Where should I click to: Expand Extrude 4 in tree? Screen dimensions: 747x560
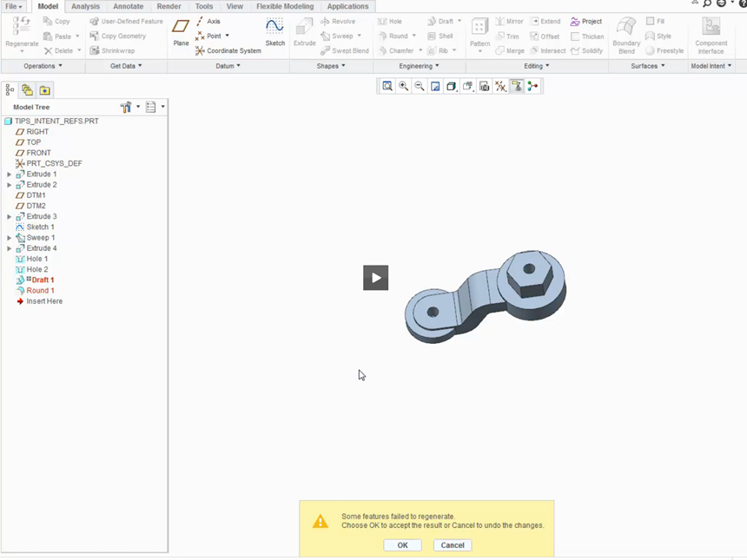[9, 248]
